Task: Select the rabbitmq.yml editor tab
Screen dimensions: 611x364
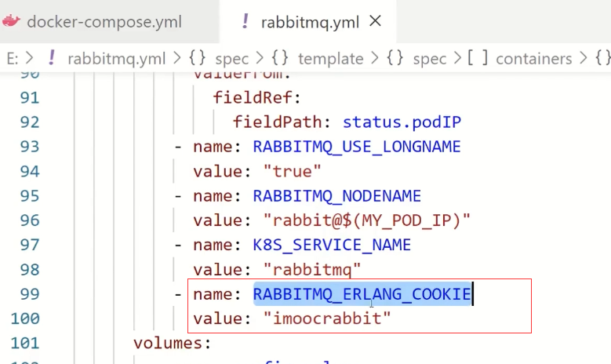Action: pyautogui.click(x=310, y=22)
